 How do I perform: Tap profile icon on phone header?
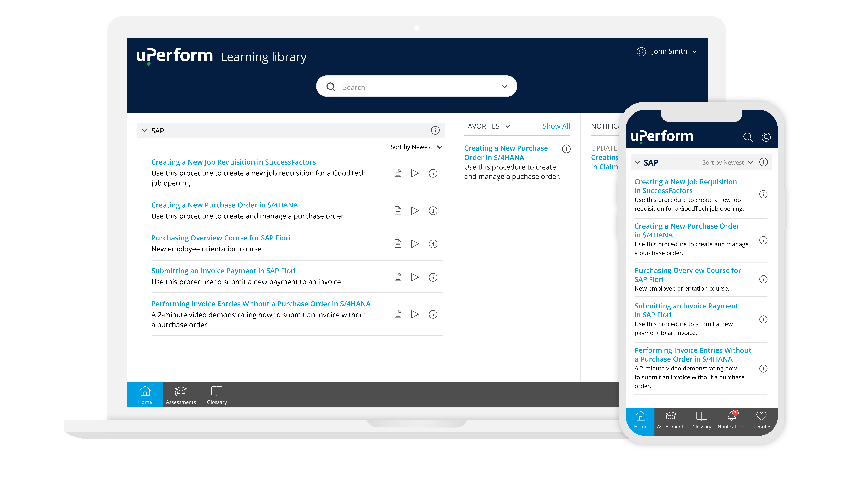tap(766, 137)
